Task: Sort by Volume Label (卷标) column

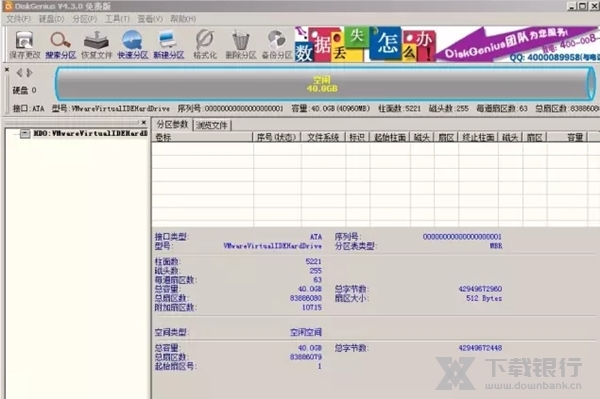Action: tap(202, 137)
